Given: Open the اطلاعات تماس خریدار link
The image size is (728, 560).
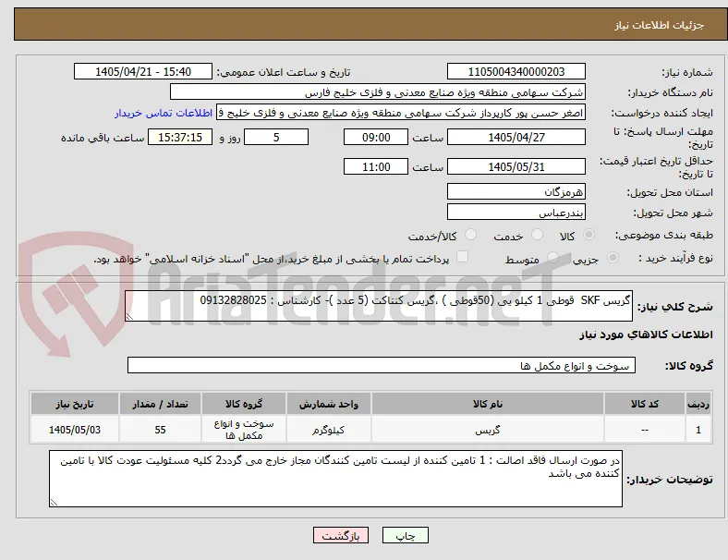Looking at the screenshot, I should click(x=164, y=113).
